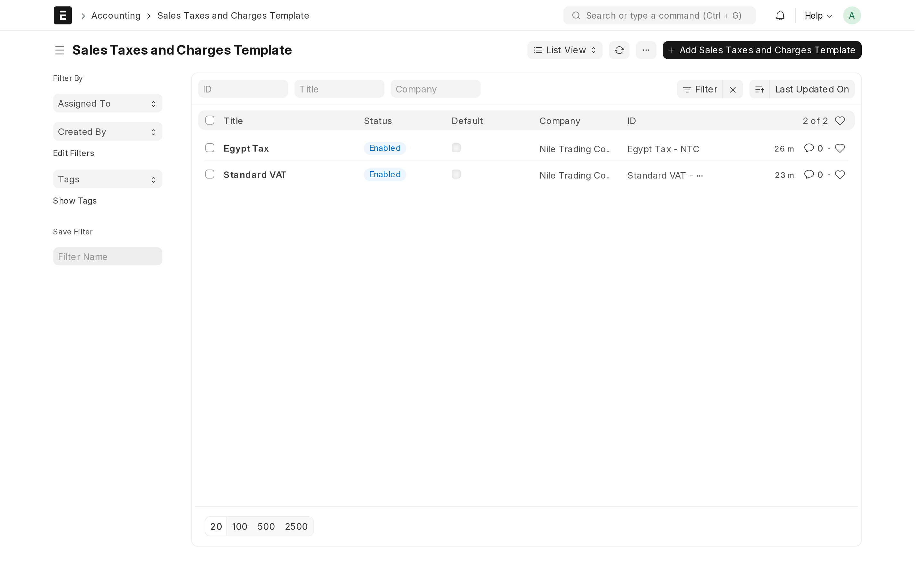Refresh the template list
Image resolution: width=924 pixels, height=578 pixels.
[x=619, y=50]
